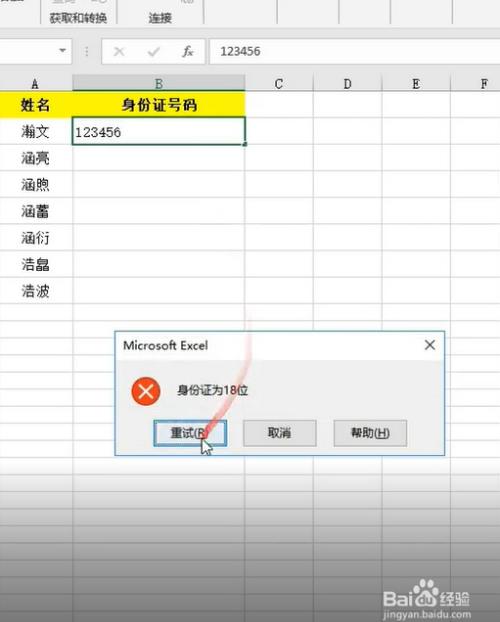Close the Microsoft Excel error dialog

(x=430, y=345)
